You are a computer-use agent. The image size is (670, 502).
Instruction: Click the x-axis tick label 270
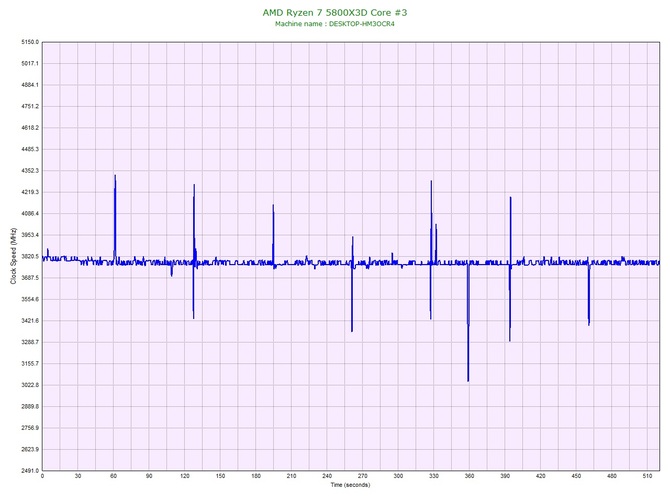coord(362,476)
